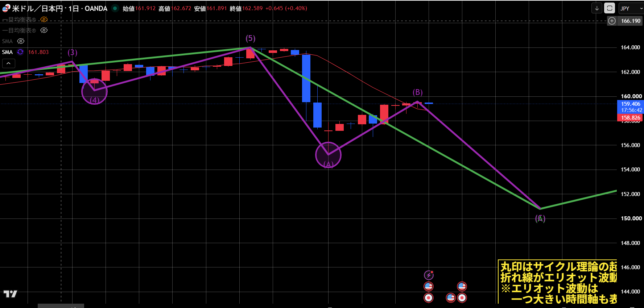Click the down arrow button beside JPY
This screenshot has height=308, width=644.
[x=597, y=8]
